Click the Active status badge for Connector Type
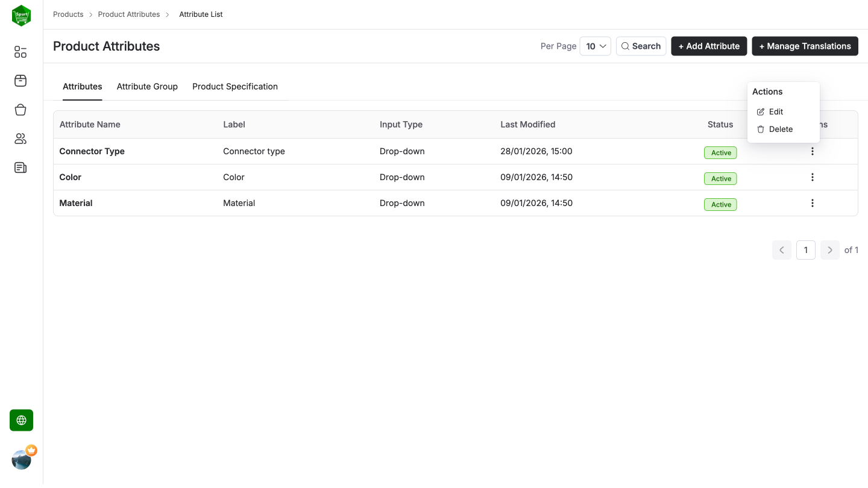This screenshot has height=488, width=868. 720,152
